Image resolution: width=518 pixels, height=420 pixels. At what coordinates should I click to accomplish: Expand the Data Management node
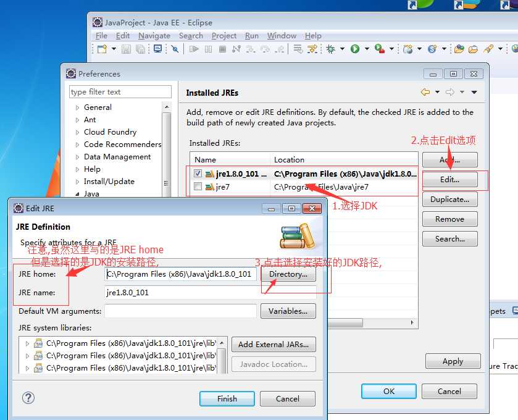click(x=77, y=157)
